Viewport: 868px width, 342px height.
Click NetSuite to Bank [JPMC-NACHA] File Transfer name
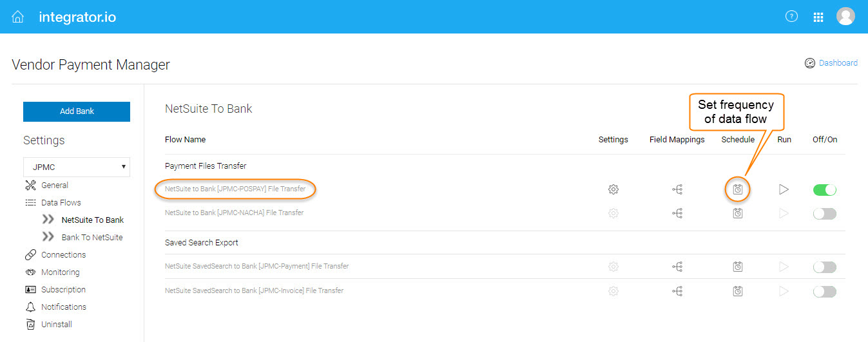[x=234, y=213]
